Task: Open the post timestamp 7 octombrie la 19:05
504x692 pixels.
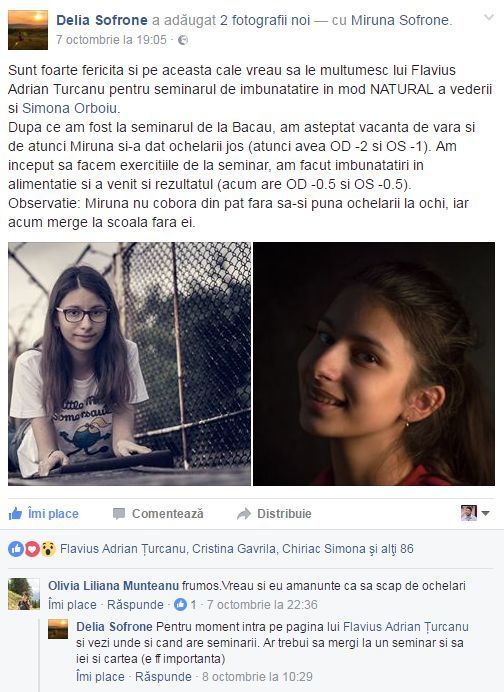Action: (x=111, y=40)
